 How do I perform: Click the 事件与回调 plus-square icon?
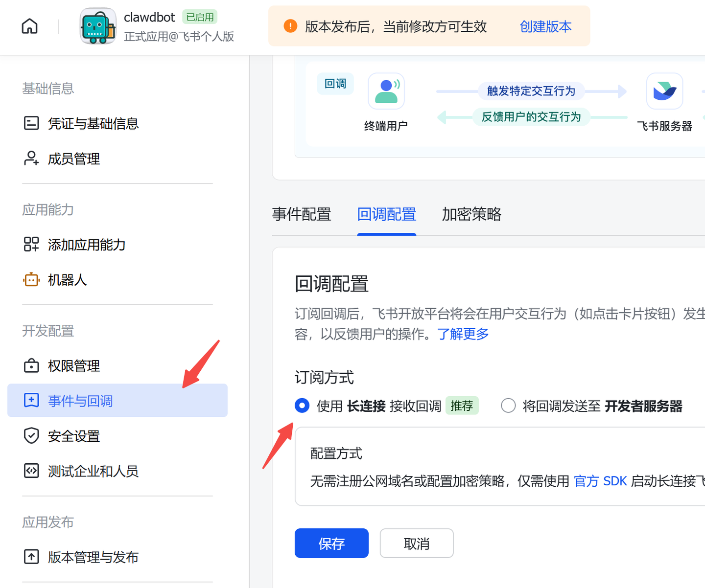tap(31, 400)
